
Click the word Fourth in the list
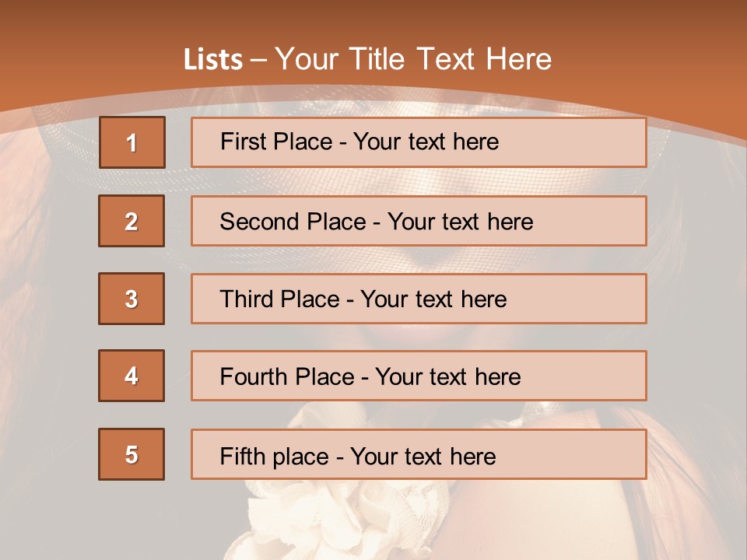click(x=253, y=376)
